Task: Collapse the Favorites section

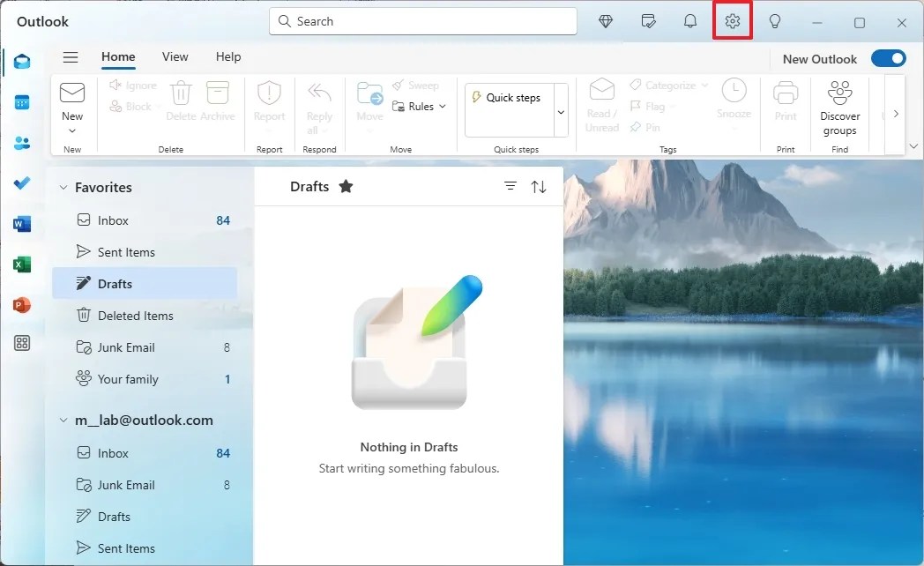Action: pyautogui.click(x=62, y=187)
